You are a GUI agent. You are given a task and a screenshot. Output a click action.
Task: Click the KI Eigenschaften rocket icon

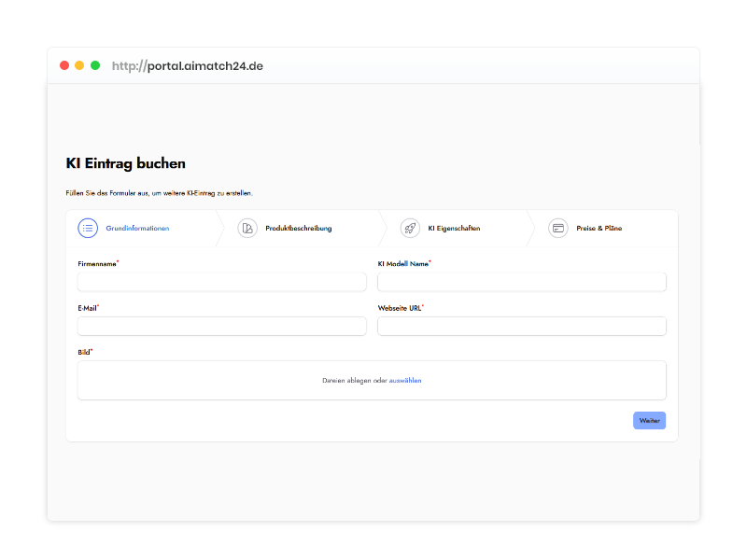[x=410, y=228]
